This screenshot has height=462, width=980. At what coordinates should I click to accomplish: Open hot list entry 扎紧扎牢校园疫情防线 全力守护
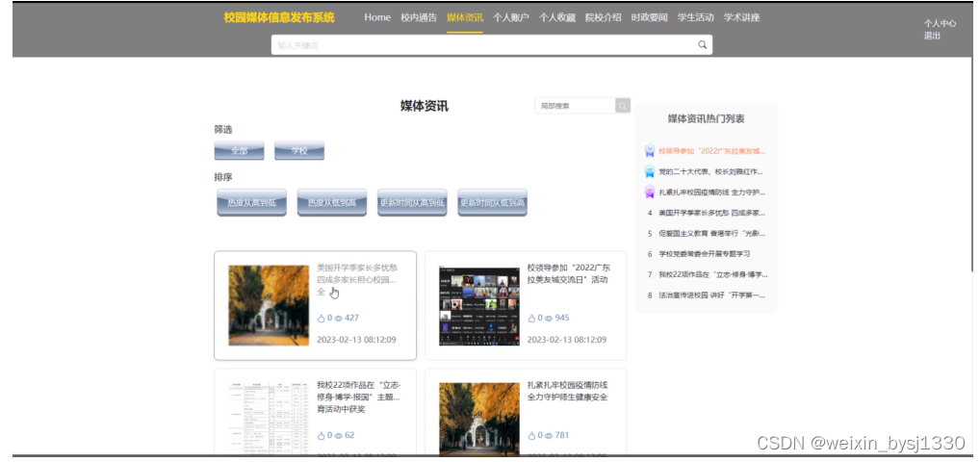tap(711, 192)
